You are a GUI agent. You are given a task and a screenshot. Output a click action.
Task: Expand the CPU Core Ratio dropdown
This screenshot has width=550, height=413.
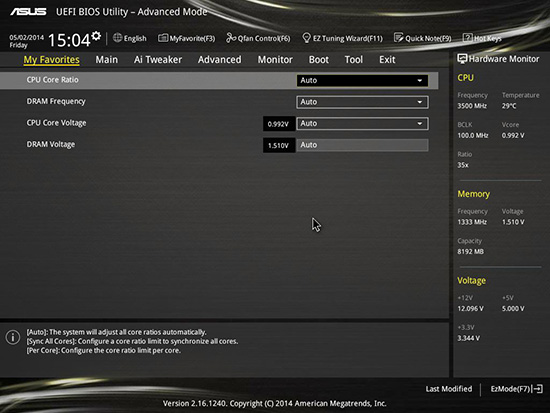(x=362, y=80)
